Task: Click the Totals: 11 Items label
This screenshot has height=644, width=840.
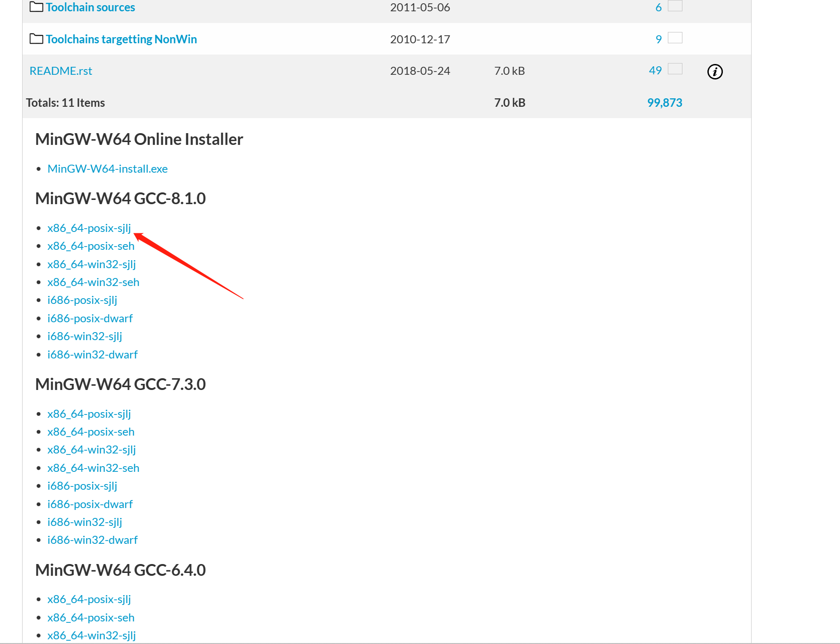Action: pos(65,103)
